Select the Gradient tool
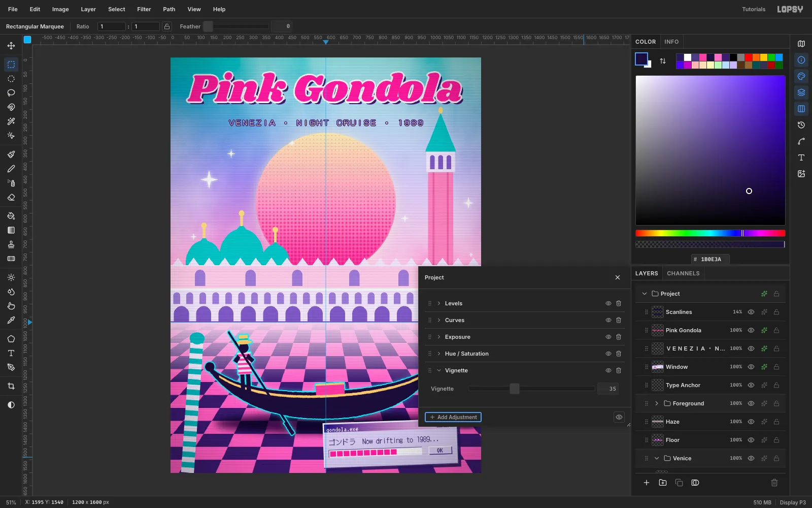The width and height of the screenshot is (812, 508). [x=11, y=230]
